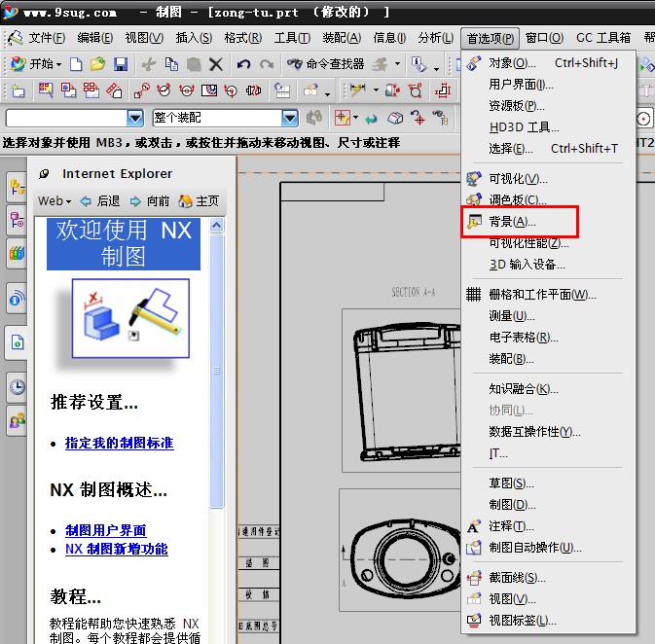
Task: Open link 指定我的制图标准
Action: (x=119, y=444)
